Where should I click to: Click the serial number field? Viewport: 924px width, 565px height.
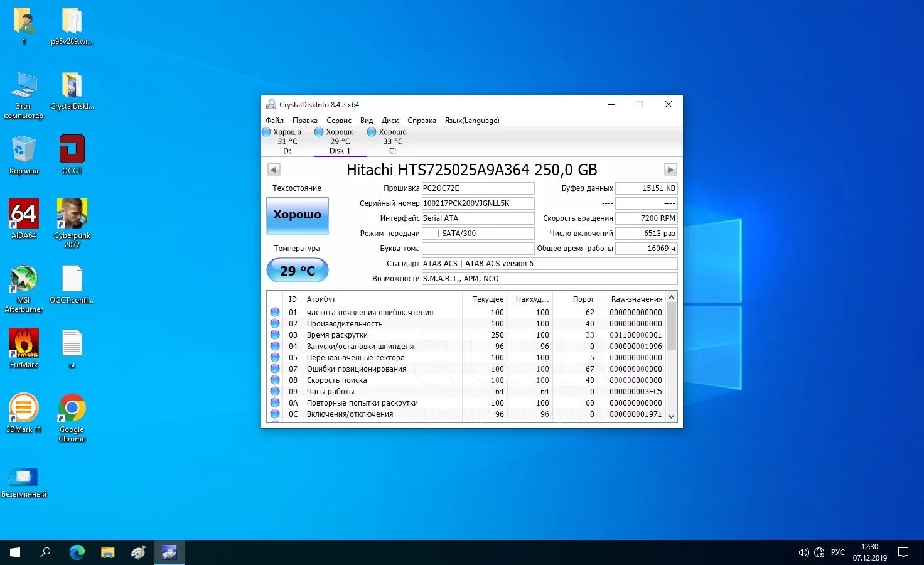pyautogui.click(x=478, y=203)
